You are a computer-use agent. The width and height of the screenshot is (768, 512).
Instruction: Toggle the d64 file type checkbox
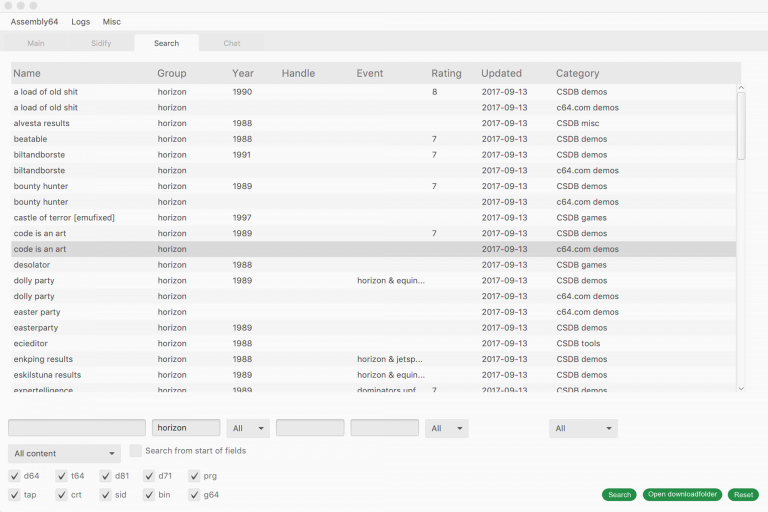15,476
